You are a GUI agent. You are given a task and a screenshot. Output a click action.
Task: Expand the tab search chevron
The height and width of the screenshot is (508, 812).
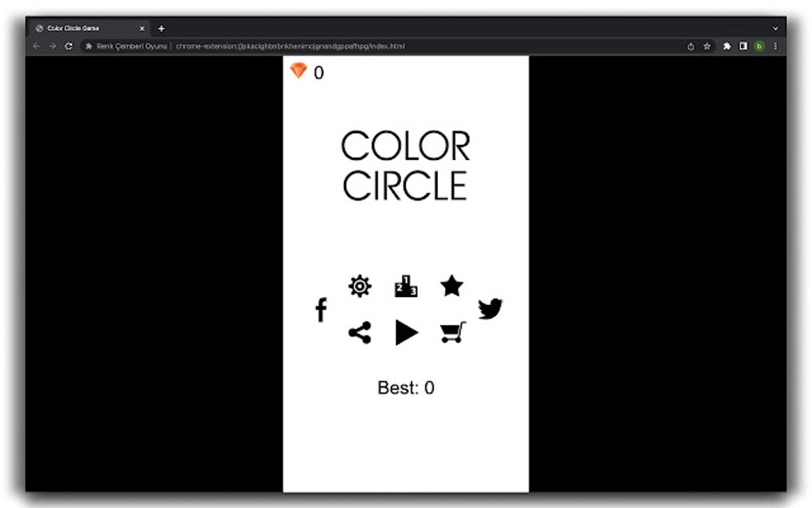(x=776, y=27)
